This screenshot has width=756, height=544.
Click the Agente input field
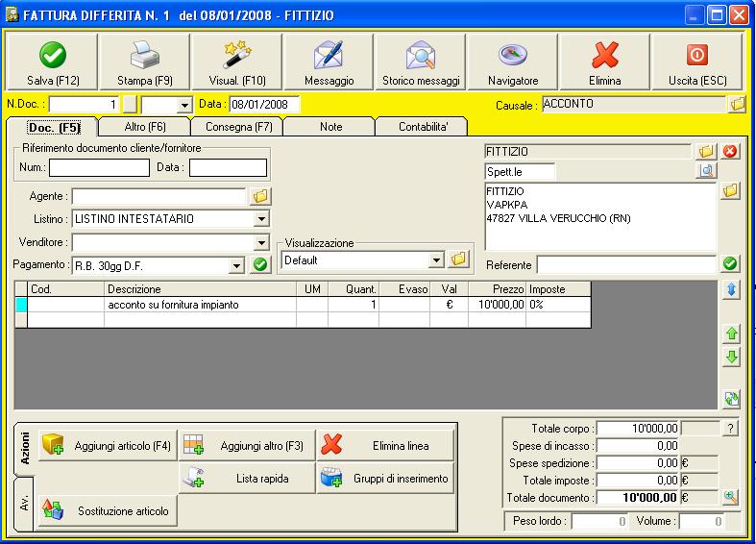tap(159, 196)
